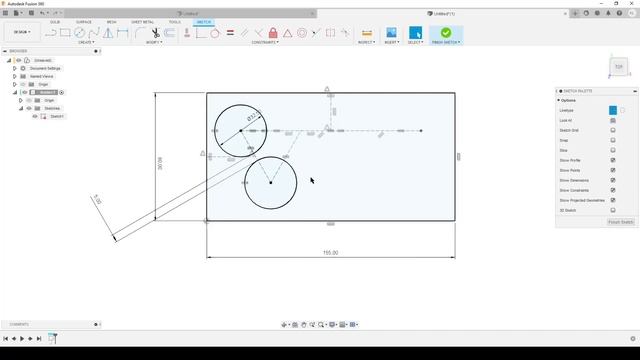Click the Select tool icon
Viewport: 640px width, 360px height.
[416, 33]
